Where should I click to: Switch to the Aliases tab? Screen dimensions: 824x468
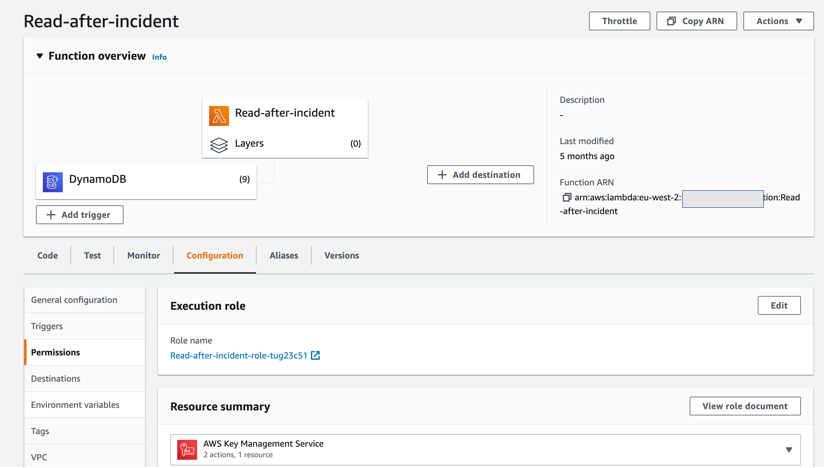pos(284,256)
